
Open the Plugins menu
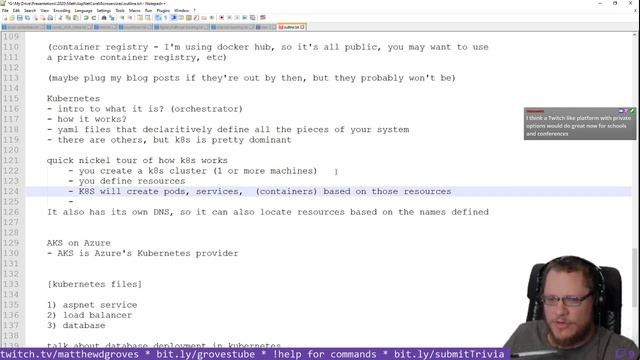coord(163,10)
